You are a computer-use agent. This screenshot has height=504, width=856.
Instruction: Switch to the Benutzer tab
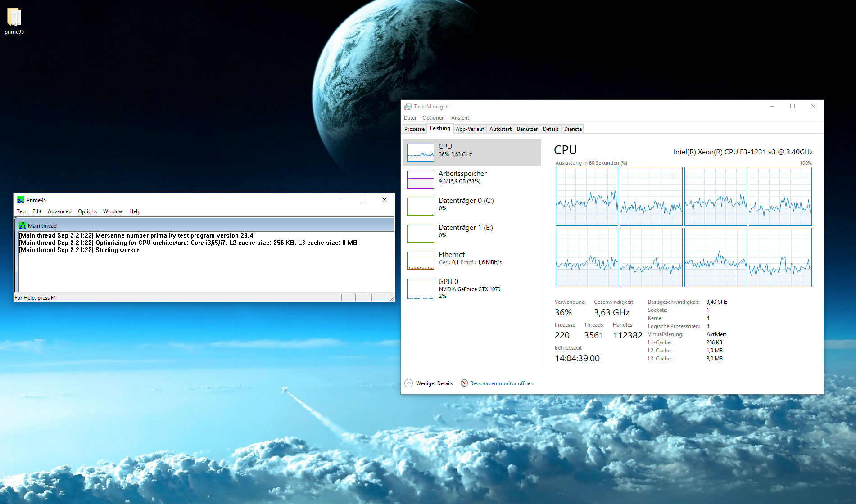[527, 129]
